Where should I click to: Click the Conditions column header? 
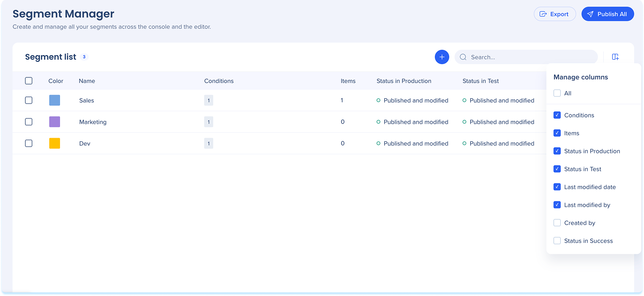(x=219, y=81)
